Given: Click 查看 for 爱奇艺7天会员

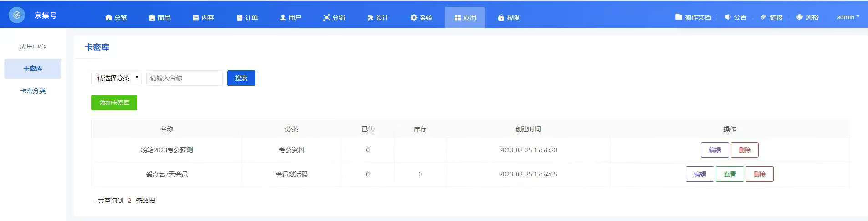Looking at the screenshot, I should point(730,174).
